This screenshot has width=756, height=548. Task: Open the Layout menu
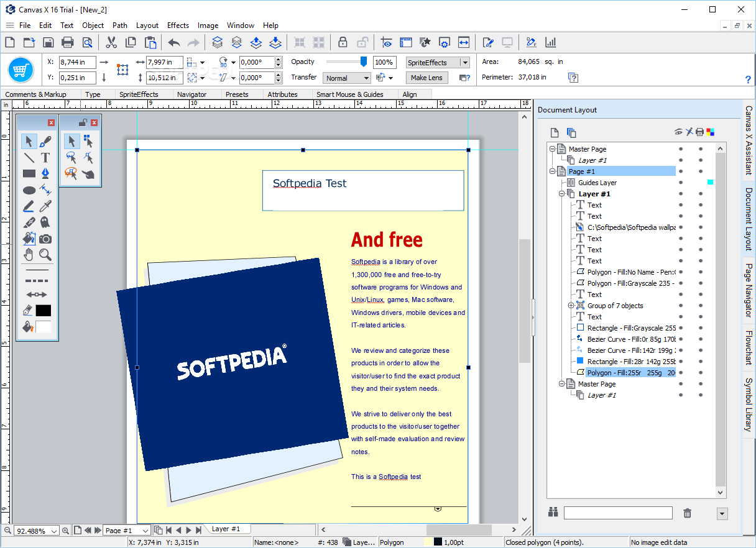coord(147,25)
